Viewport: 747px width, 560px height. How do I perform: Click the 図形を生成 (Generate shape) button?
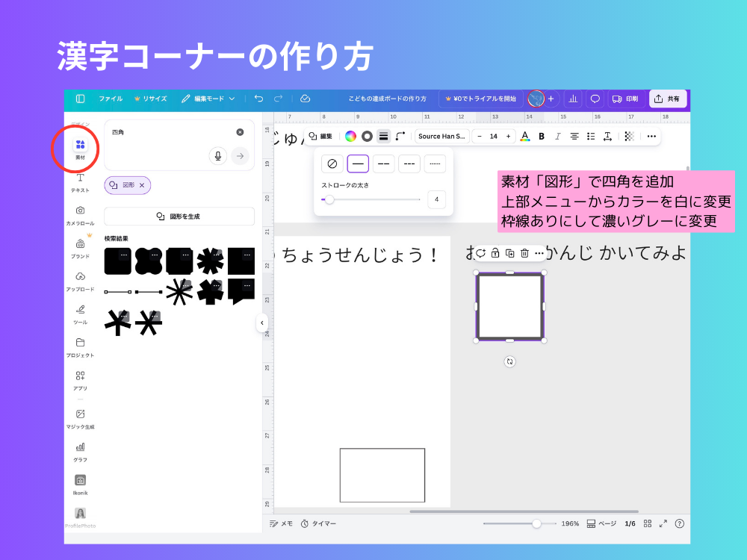pyautogui.click(x=179, y=216)
